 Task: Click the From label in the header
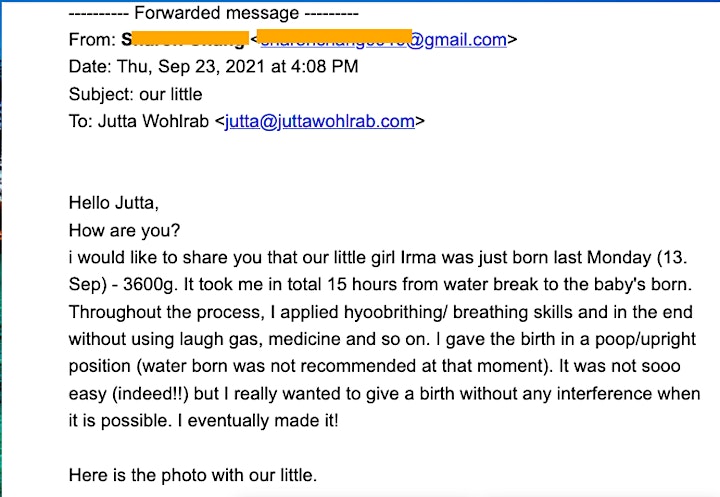click(x=92, y=40)
